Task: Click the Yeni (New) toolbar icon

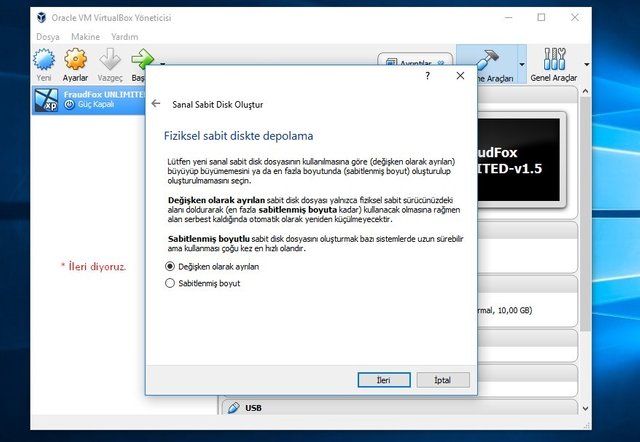Action: click(44, 60)
